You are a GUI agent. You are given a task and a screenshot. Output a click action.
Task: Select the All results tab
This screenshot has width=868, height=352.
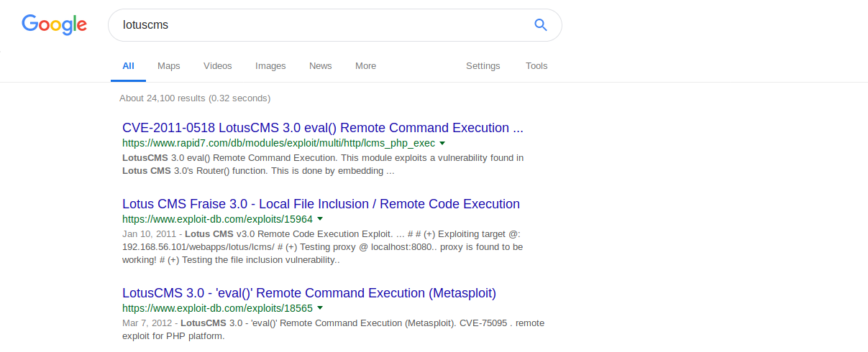128,65
